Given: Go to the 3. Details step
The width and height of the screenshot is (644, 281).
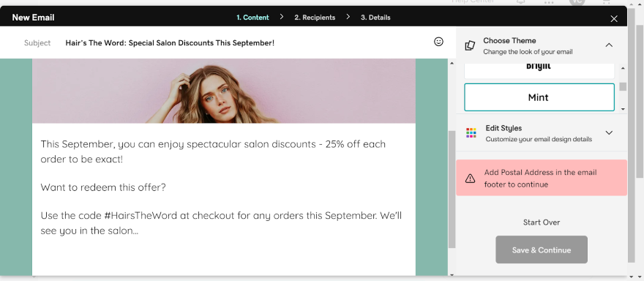Looking at the screenshot, I should [375, 18].
